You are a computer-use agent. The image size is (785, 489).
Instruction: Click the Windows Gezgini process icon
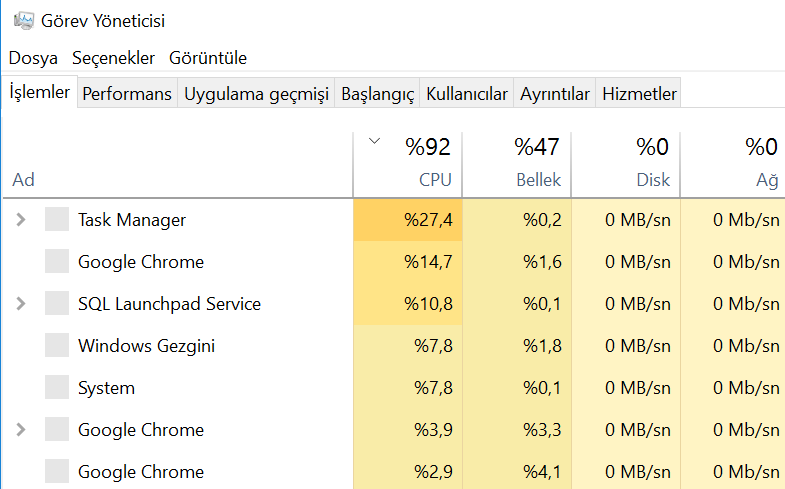tap(57, 346)
